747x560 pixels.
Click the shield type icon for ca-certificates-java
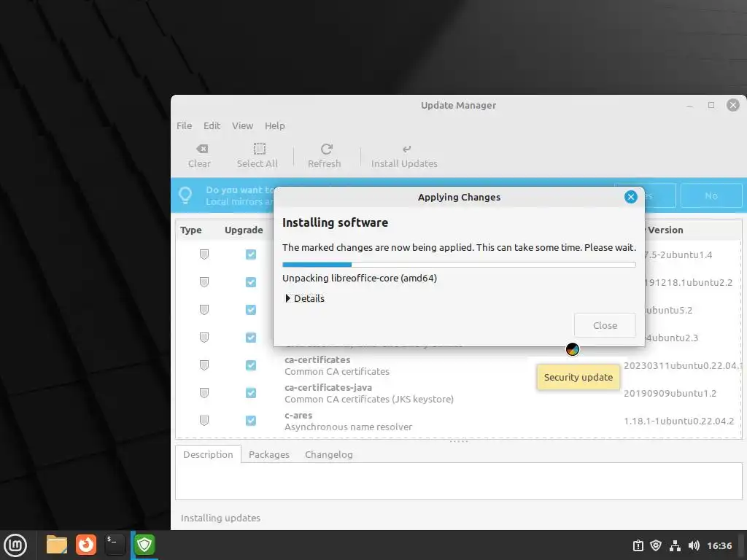pos(204,393)
